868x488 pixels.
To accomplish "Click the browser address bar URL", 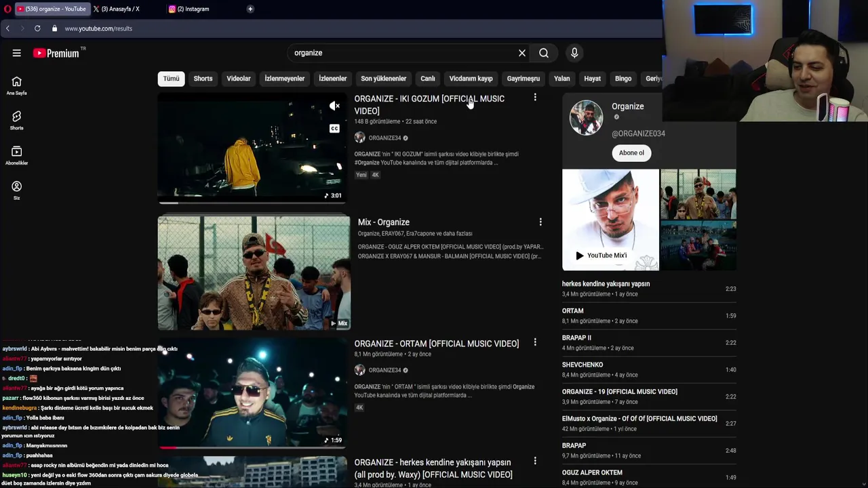I will tap(98, 28).
